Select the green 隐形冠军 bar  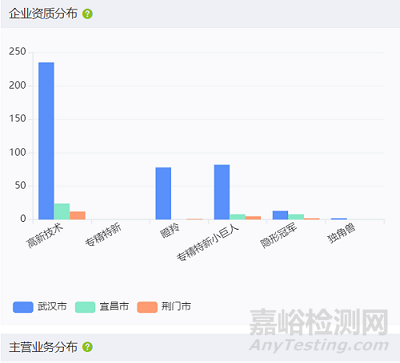pyautogui.click(x=296, y=217)
